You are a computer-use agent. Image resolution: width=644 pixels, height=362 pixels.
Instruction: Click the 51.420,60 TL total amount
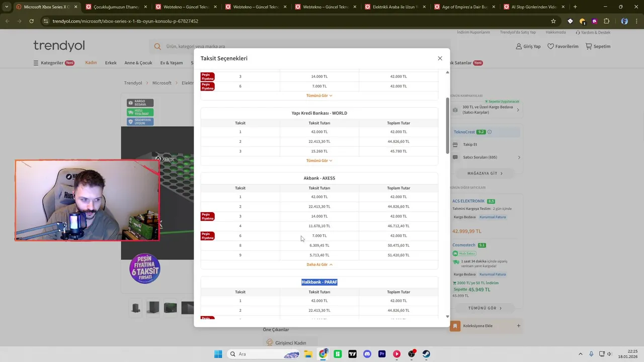pyautogui.click(x=398, y=255)
